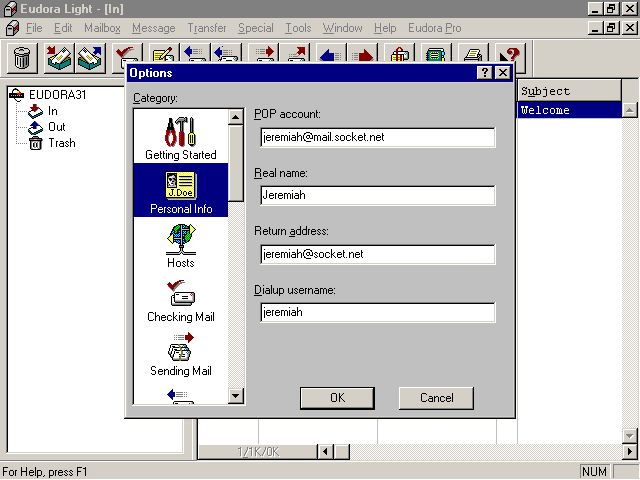Open the Eudora Pro menu
Image resolution: width=640 pixels, height=480 pixels.
435,28
